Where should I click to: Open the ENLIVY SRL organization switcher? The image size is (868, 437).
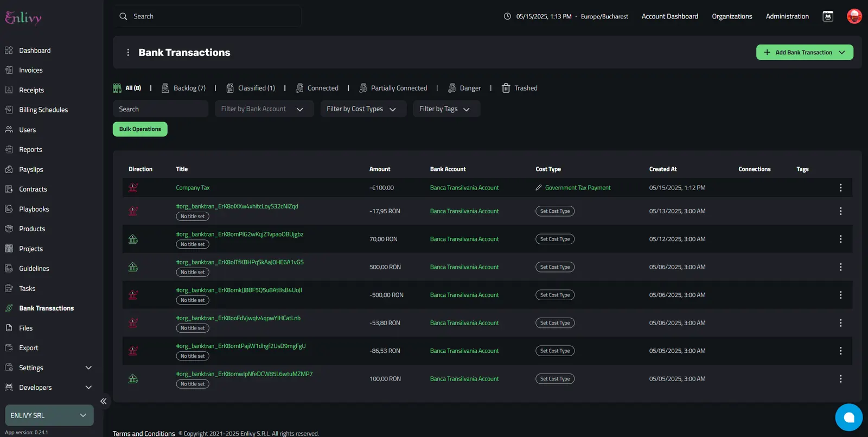(x=49, y=415)
